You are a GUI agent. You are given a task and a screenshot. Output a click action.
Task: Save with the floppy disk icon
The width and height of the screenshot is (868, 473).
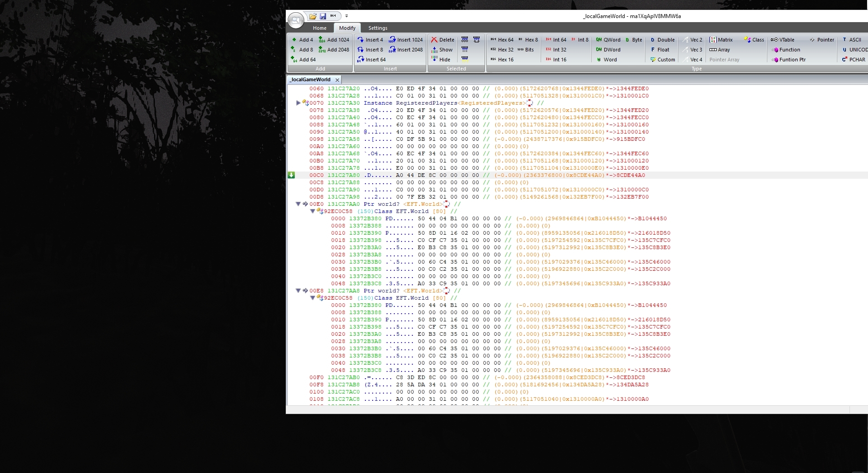323,16
